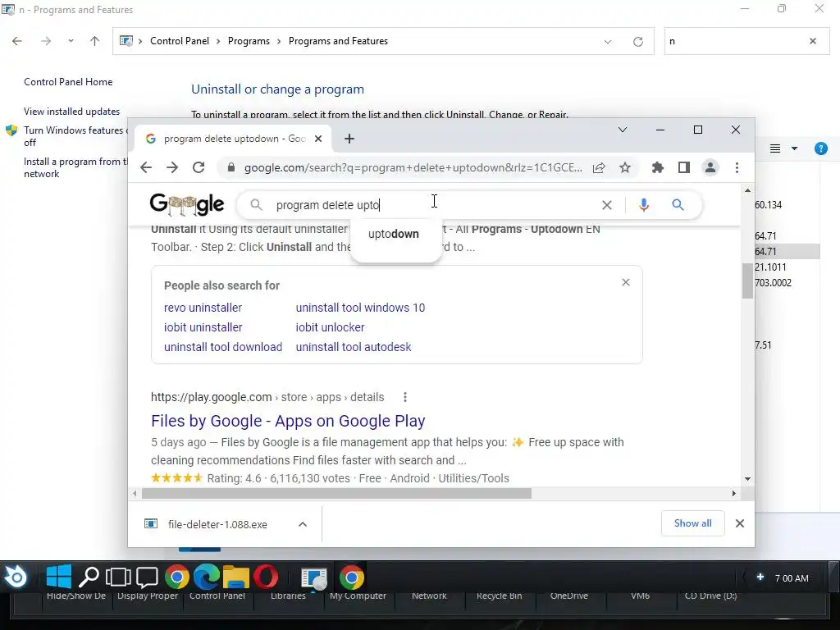Open Files by Google result link
Image resolution: width=840 pixels, height=630 pixels.
coord(288,421)
